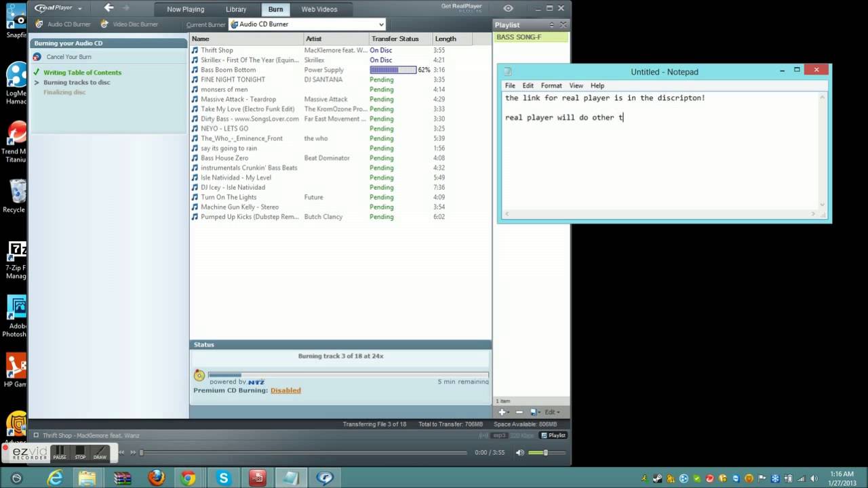Open the Web Videos tab
The height and width of the screenshot is (488, 868).
[319, 9]
